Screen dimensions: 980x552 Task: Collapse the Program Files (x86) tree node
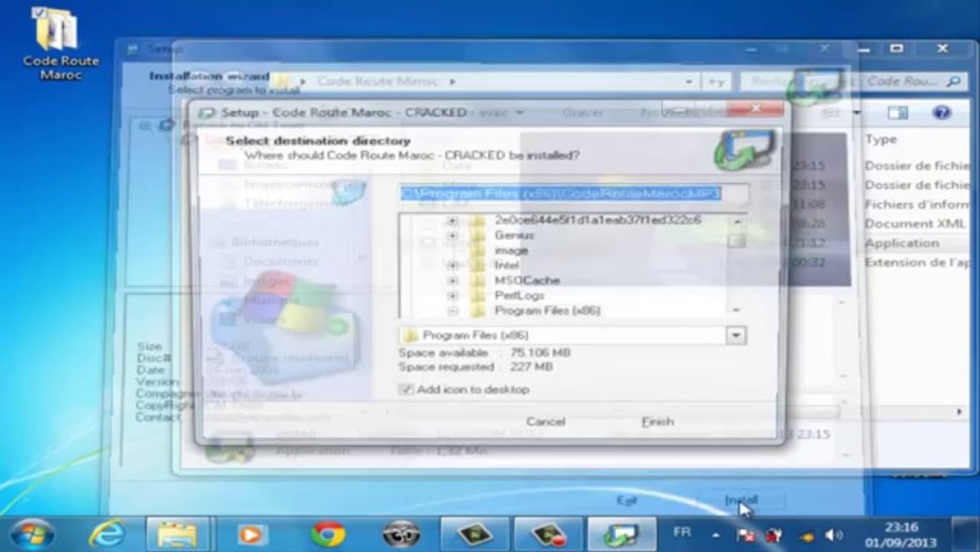coord(452,310)
